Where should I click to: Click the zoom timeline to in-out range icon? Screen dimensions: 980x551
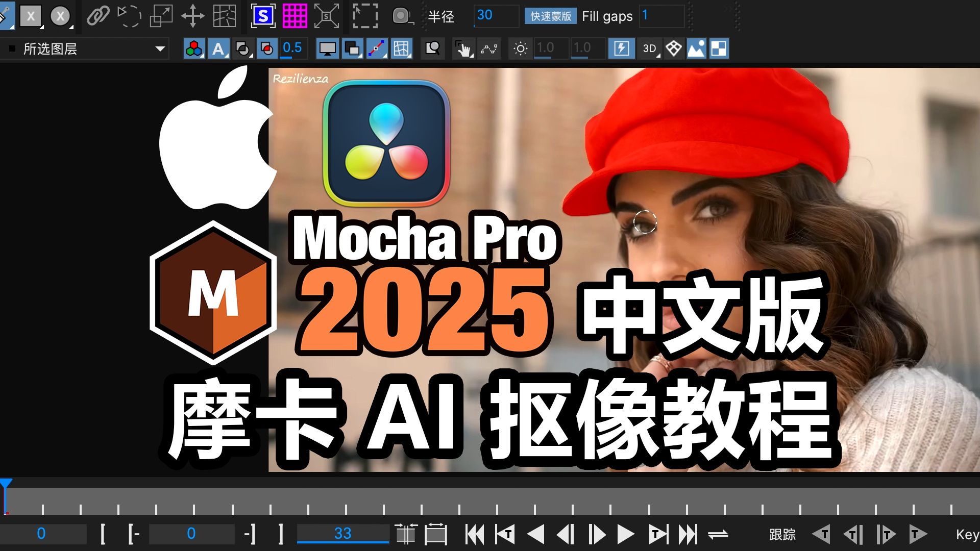point(406,534)
